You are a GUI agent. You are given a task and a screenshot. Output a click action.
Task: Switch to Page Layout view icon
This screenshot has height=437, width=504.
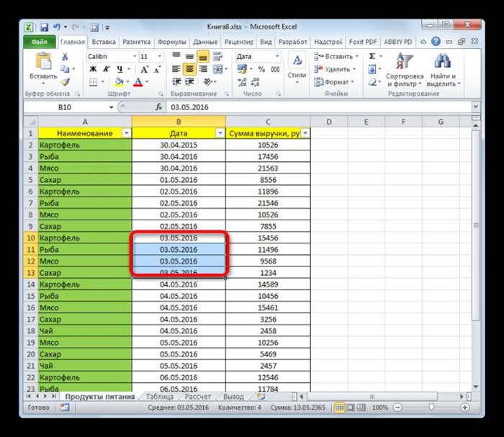click(351, 407)
